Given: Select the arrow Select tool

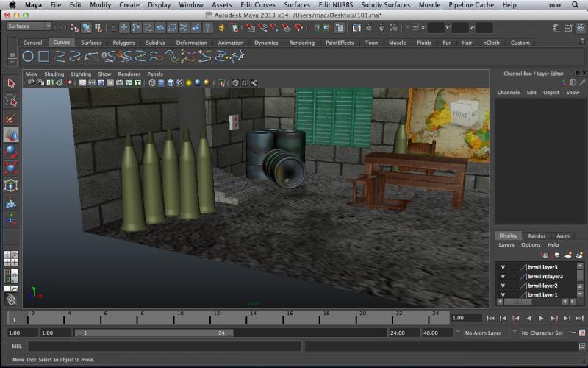Looking at the screenshot, I should [x=11, y=83].
